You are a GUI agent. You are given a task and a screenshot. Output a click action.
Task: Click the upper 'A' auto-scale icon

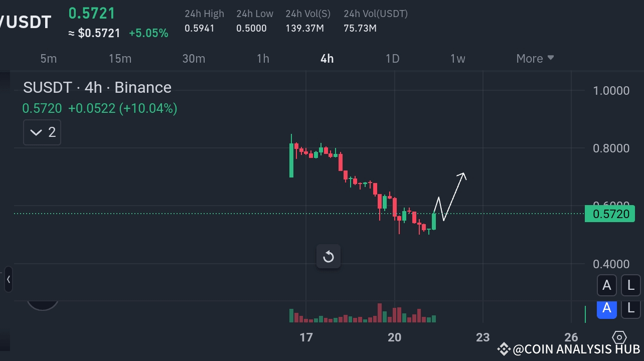(607, 285)
